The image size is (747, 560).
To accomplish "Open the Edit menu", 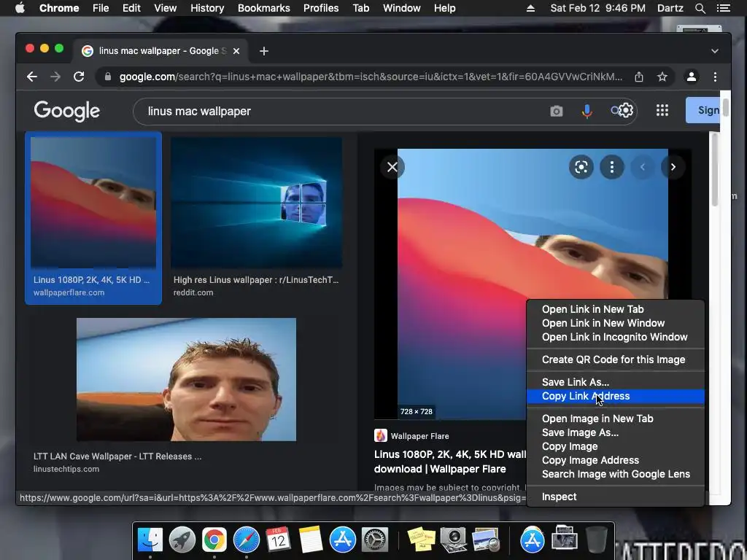I will (131, 8).
